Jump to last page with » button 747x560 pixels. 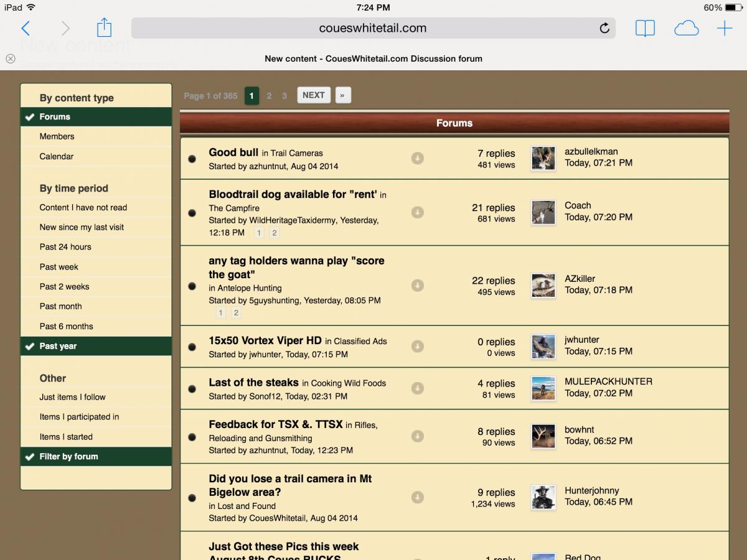pyautogui.click(x=342, y=95)
